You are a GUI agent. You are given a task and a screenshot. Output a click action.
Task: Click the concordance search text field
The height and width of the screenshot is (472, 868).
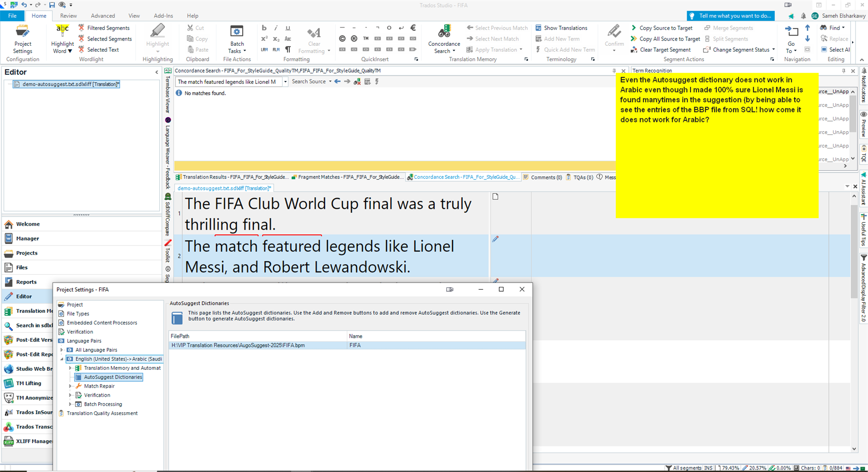228,82
